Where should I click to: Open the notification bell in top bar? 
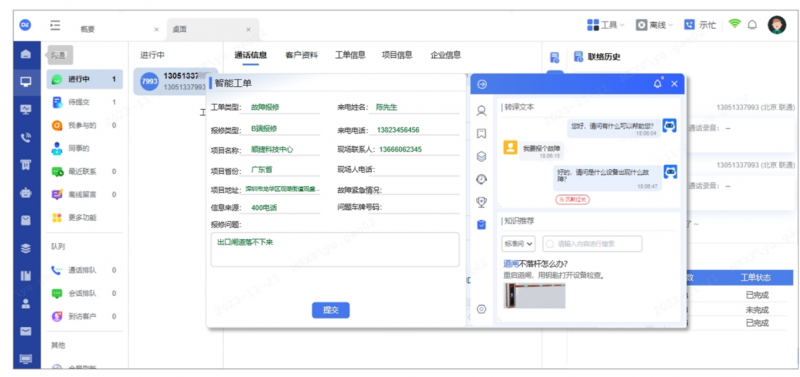click(x=752, y=24)
